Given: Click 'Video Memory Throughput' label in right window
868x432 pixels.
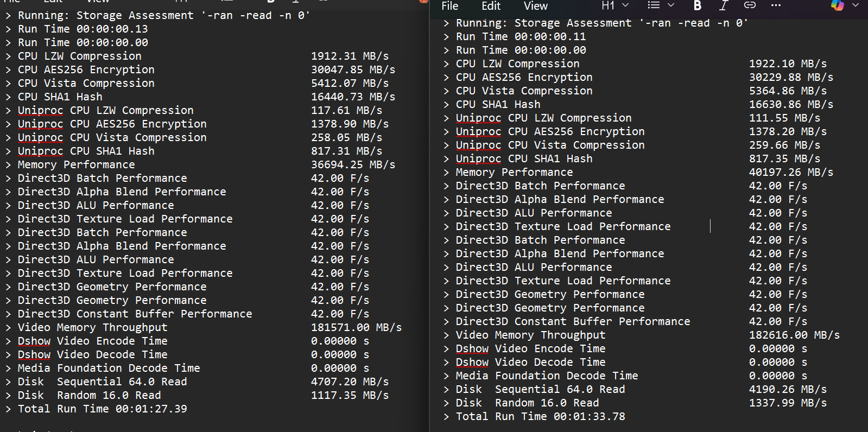Looking at the screenshot, I should point(530,335).
